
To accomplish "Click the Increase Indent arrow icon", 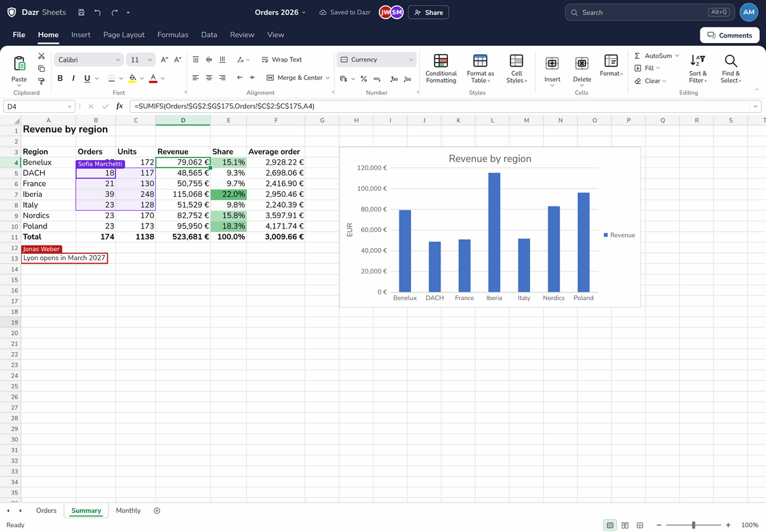I will coord(252,78).
